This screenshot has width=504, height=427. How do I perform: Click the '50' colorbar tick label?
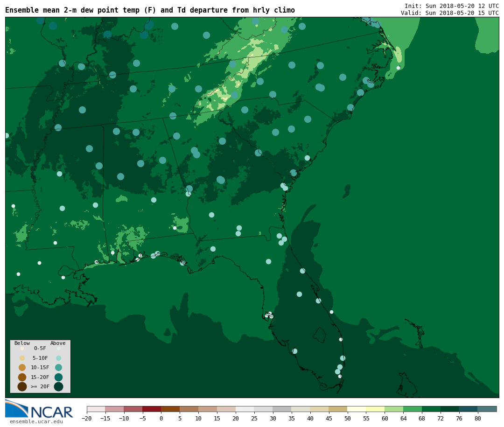tap(348, 418)
